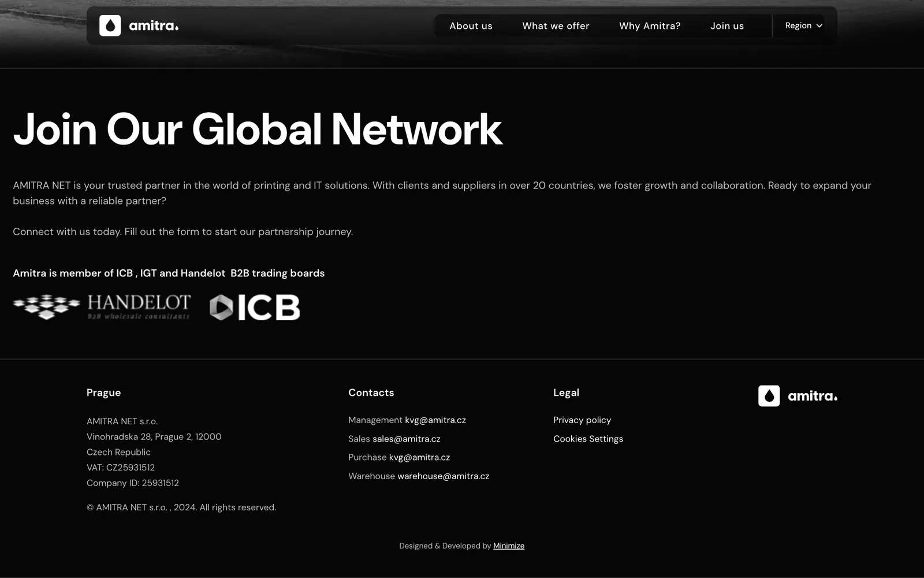The image size is (924, 578).
Task: Click the amitra logo in footer
Action: tap(798, 396)
